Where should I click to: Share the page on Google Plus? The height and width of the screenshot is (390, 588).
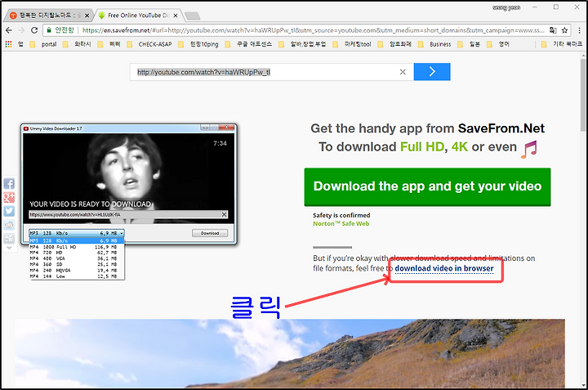[x=9, y=197]
